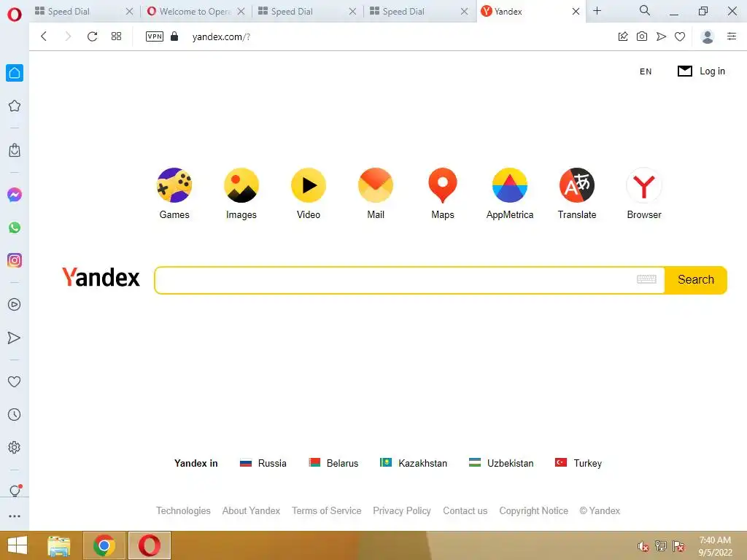Open Speed Dial grid button in toolbar
The width and height of the screenshot is (747, 560).
pyautogui.click(x=116, y=36)
